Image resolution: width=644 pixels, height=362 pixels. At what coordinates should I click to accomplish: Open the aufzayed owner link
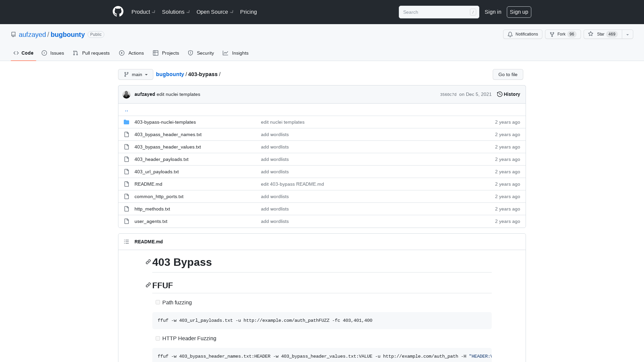point(32,35)
